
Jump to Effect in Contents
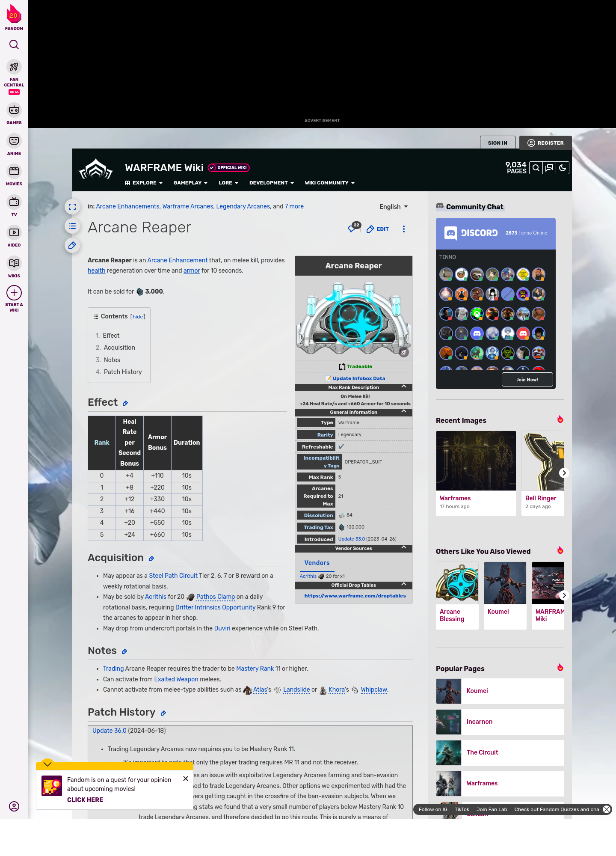coord(111,336)
